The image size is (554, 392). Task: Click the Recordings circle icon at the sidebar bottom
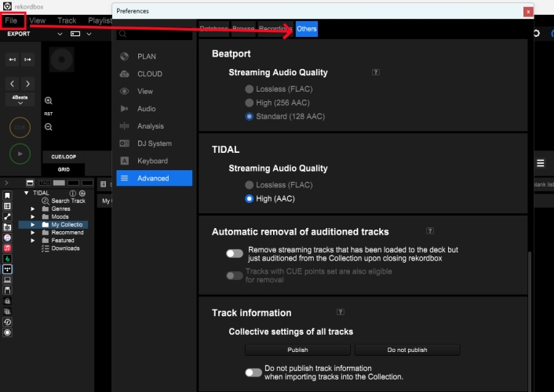[7, 332]
